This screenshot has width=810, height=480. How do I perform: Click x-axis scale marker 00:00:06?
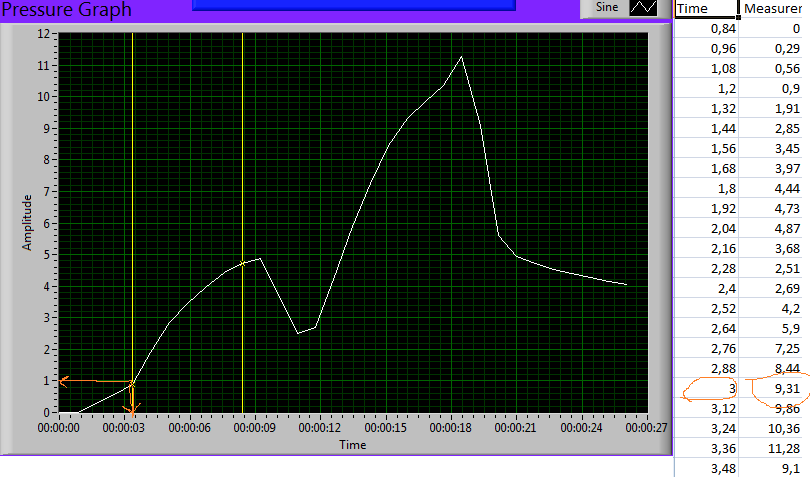[x=190, y=428]
